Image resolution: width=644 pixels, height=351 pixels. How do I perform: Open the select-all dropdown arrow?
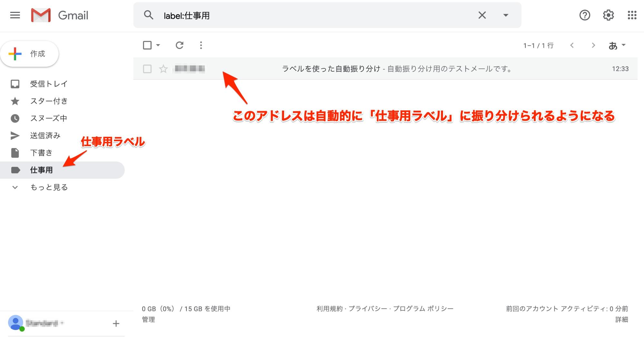click(158, 45)
